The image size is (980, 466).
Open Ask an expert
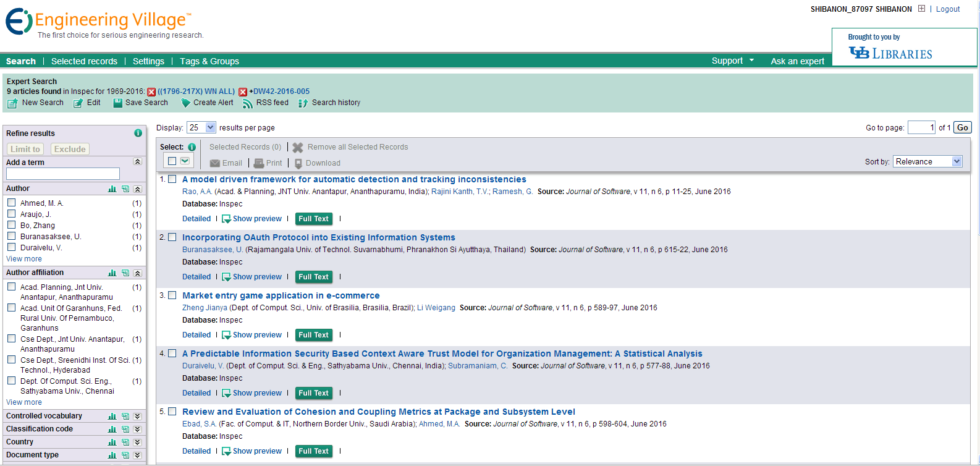pos(798,61)
